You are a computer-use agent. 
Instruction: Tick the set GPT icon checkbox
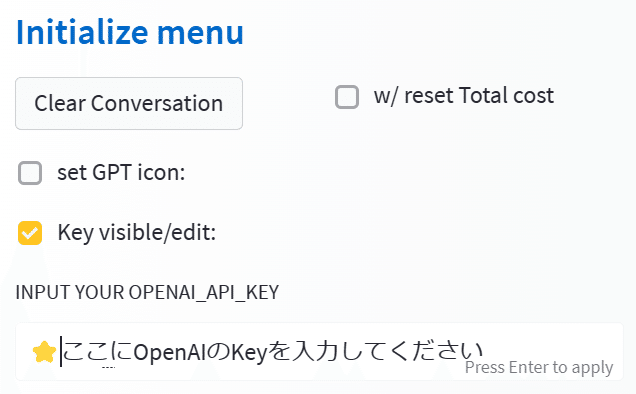(30, 173)
